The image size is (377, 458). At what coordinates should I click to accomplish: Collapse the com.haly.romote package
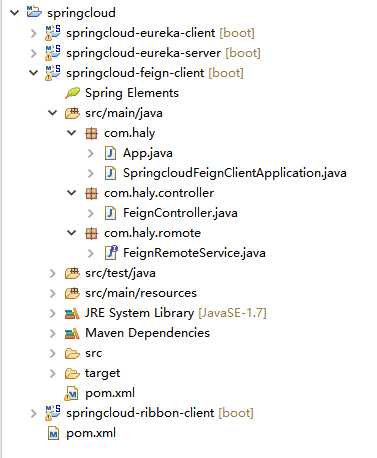[x=72, y=232]
